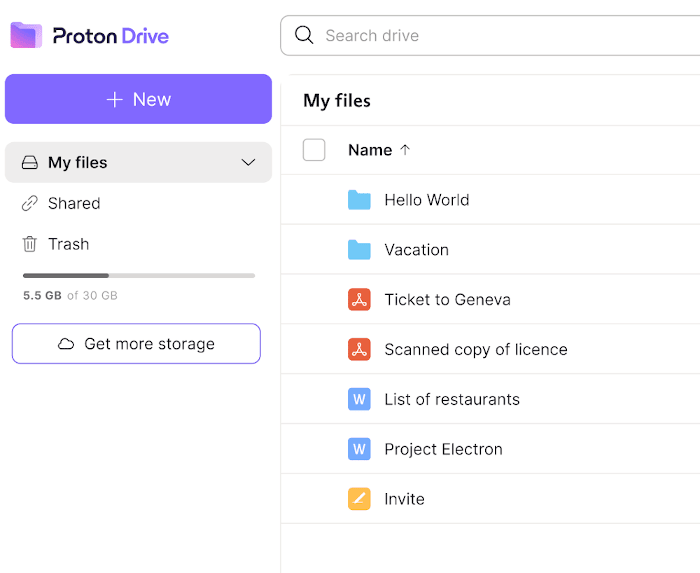The width and height of the screenshot is (700, 573).
Task: Click the Proton Drive wordmark
Action: (111, 36)
